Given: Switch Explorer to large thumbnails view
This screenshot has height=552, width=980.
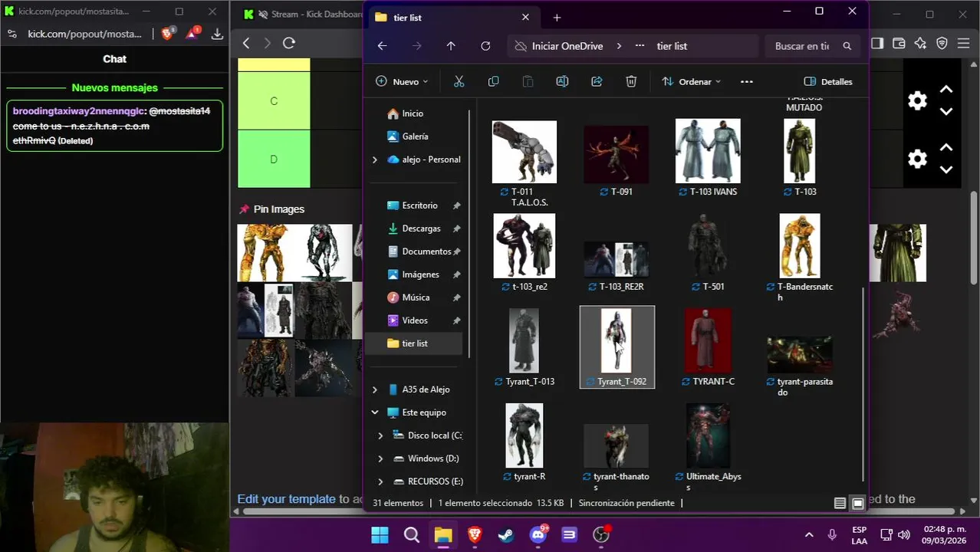Looking at the screenshot, I should (x=857, y=503).
